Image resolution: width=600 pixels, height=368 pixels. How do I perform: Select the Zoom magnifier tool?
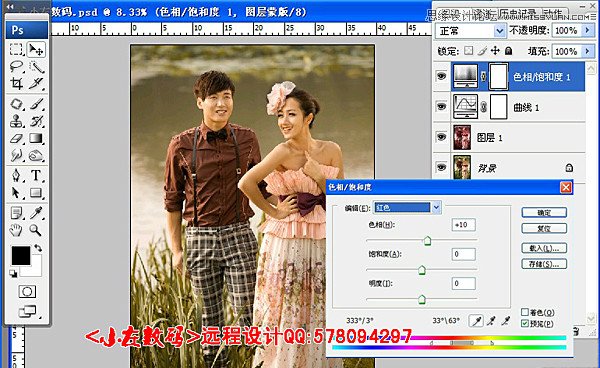tap(36, 230)
